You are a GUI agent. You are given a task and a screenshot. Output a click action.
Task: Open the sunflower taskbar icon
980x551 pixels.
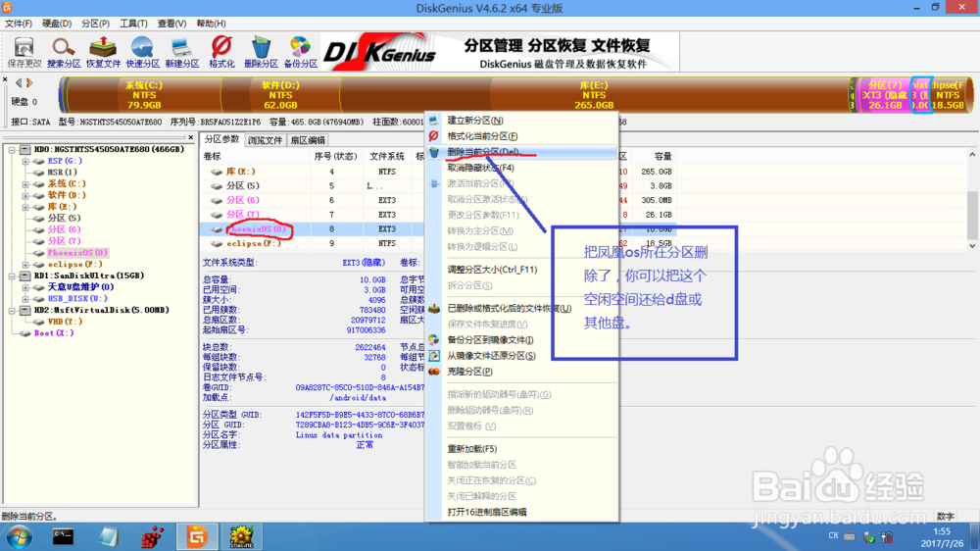coord(241,536)
